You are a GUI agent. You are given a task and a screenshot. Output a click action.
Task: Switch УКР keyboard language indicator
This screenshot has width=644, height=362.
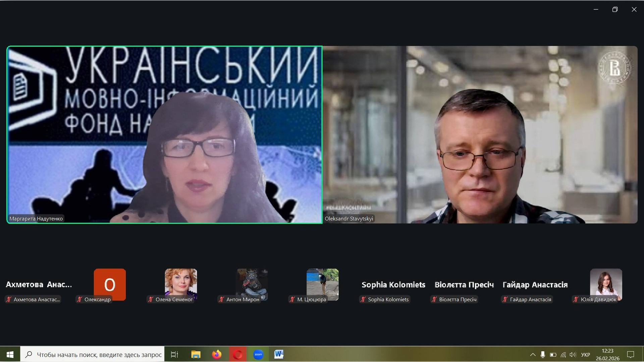tap(585, 355)
